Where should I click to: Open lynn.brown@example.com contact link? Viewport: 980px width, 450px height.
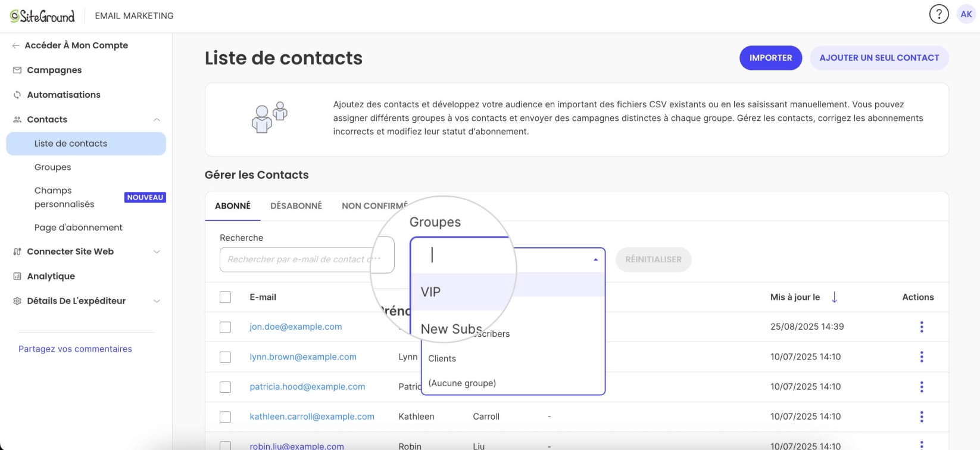[303, 357]
